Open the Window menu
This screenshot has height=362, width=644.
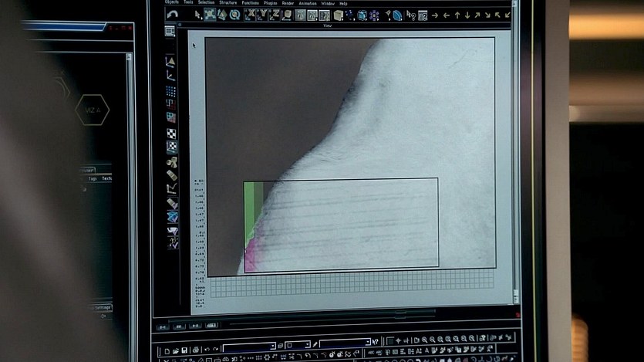tap(328, 3)
